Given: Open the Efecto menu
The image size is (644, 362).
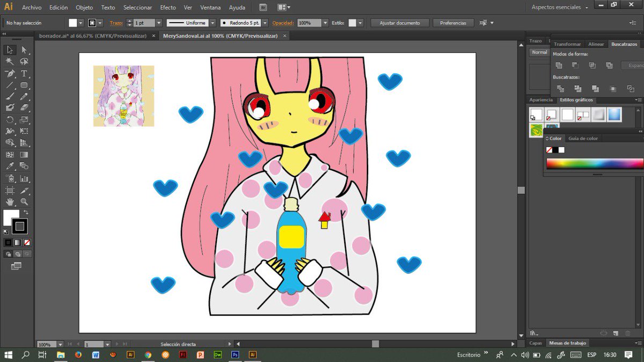Looking at the screenshot, I should [168, 8].
